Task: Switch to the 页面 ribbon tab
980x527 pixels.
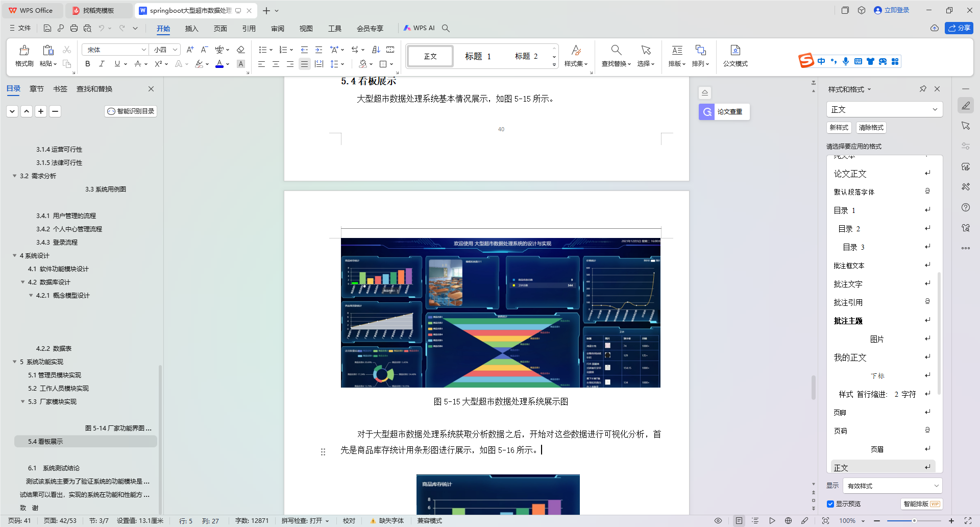Action: coord(220,28)
